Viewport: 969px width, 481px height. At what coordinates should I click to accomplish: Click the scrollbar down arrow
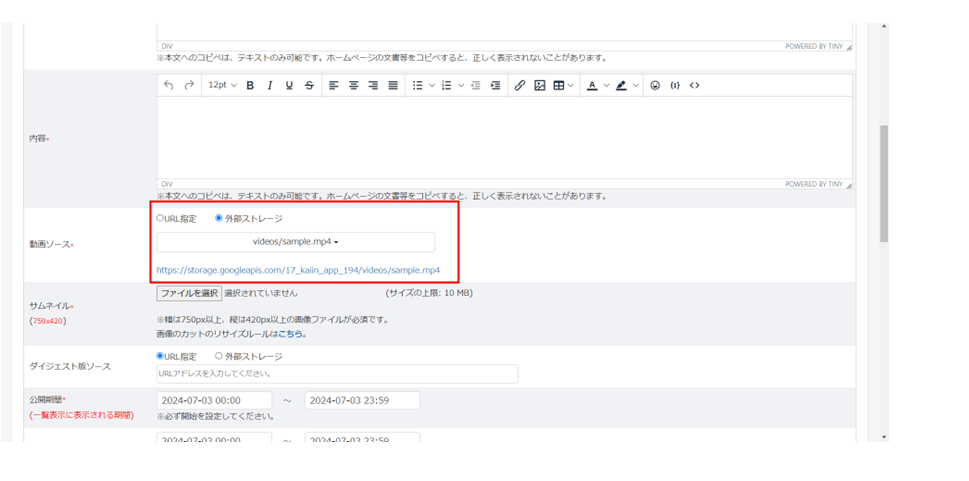pos(884,436)
